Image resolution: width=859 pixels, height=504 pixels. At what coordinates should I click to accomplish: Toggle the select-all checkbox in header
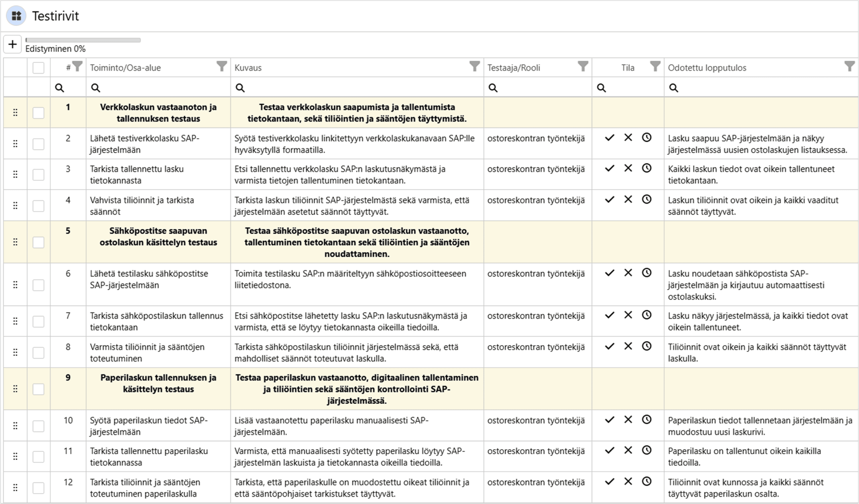39,67
